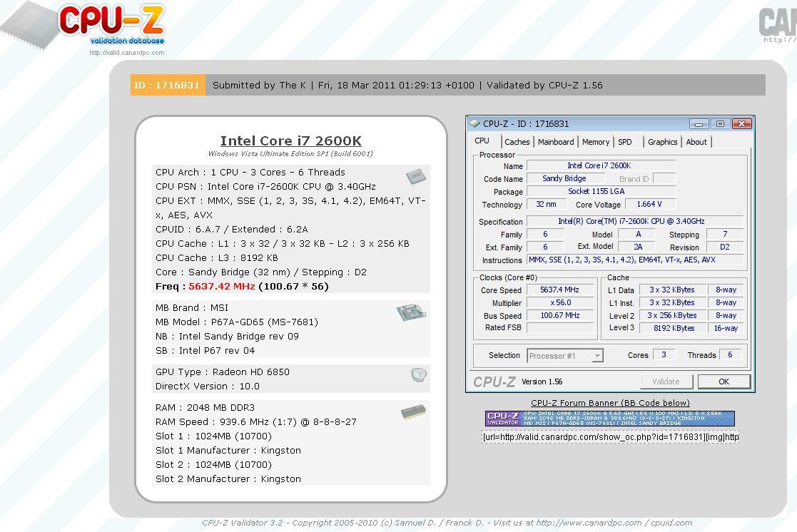
Task: Close the CPU-Z window
Action: [x=741, y=124]
